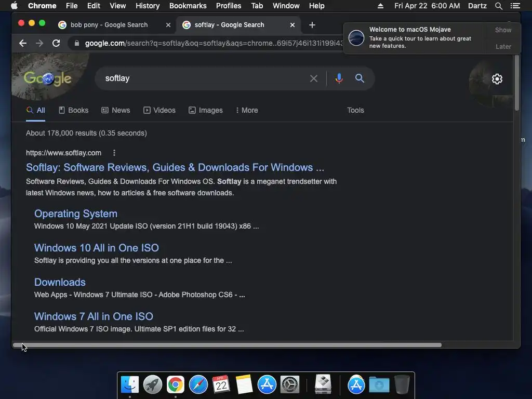Start voice search with microphone icon
This screenshot has height=399, width=532.
[339, 78]
